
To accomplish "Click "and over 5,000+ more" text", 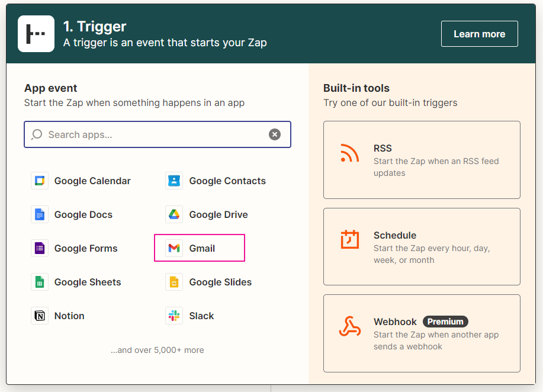I will [x=157, y=350].
